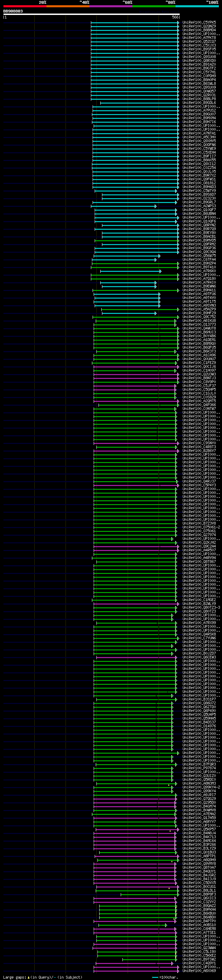Click the cyan alignment bar of UniRef100_C5YPK5
Image resolution: width=222 pixels, height=980 pixels.
[135, 23]
